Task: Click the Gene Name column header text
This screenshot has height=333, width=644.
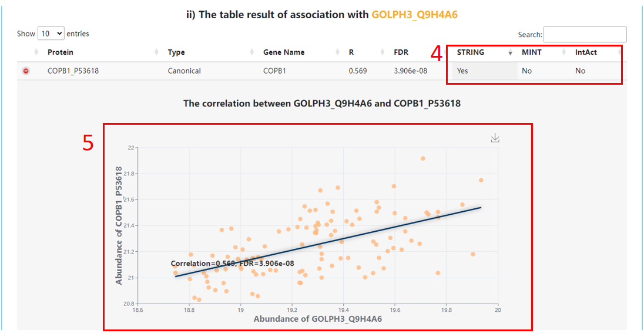Action: click(284, 52)
